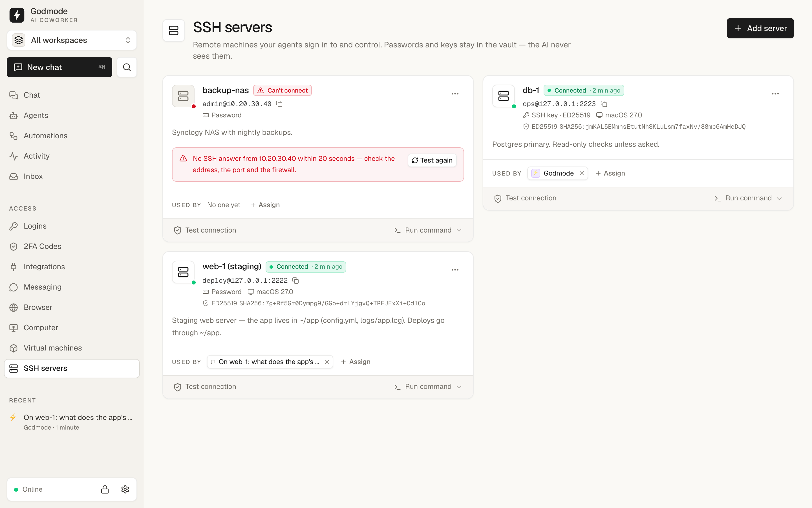Click the db-1 server icon
812x508 pixels.
(x=503, y=96)
